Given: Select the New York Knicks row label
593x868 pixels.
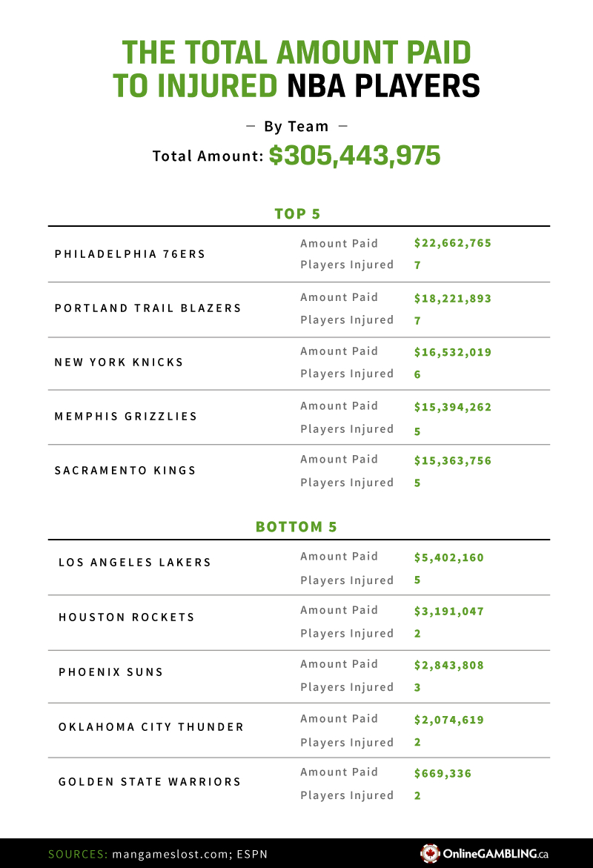Looking at the screenshot, I should (x=119, y=362).
